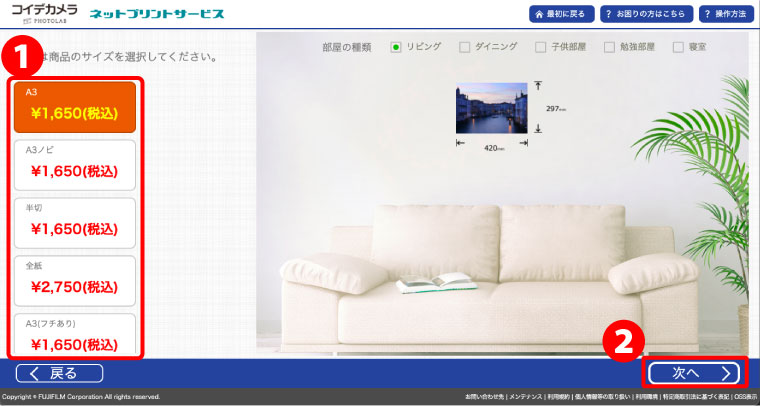Choose the 子供部屋 room option
The width and height of the screenshot is (760, 406).
tap(540, 46)
